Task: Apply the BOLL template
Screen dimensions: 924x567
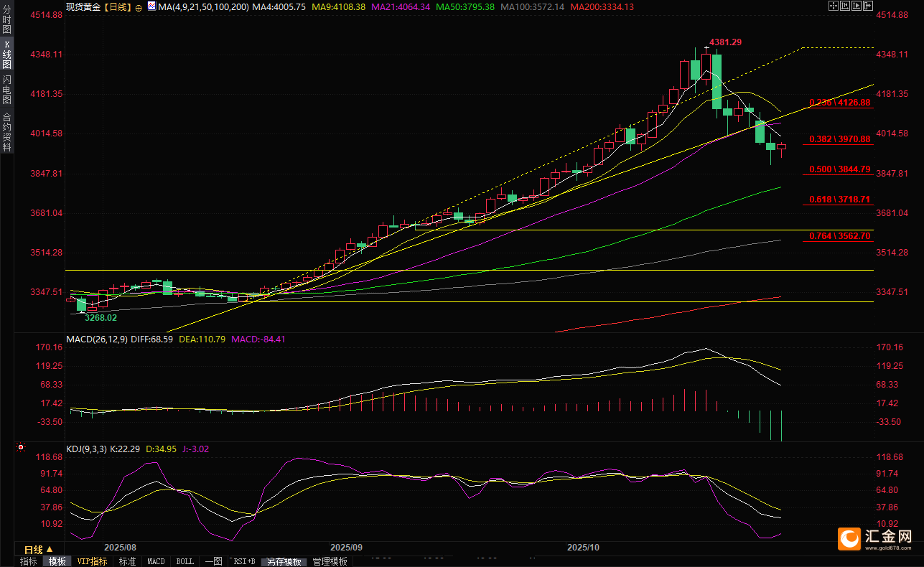Action: pyautogui.click(x=185, y=561)
